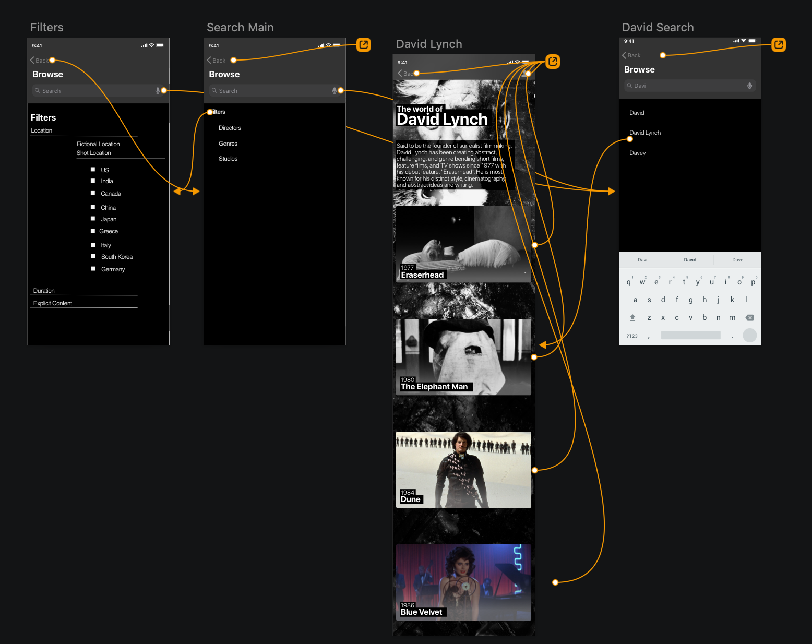Tap the ?123 key on keyboard
The image size is (812, 644).
(632, 336)
